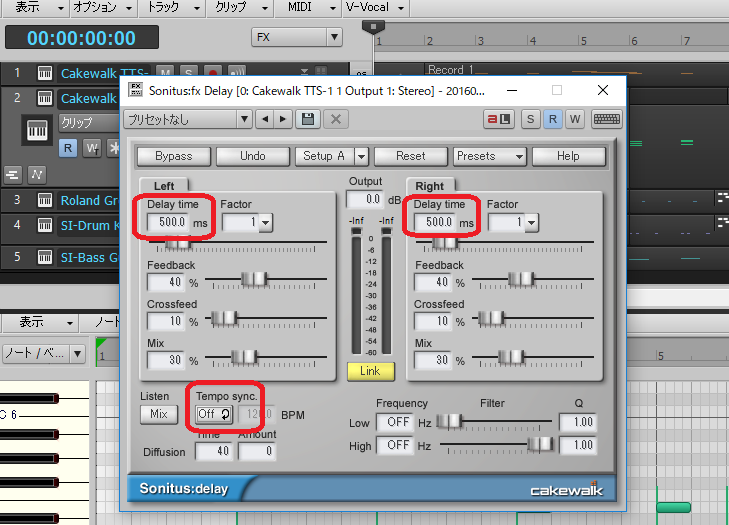Viewport: 729px width, 525px height.
Task: Open the 表示 menu in track view
Action: pyautogui.click(x=34, y=7)
